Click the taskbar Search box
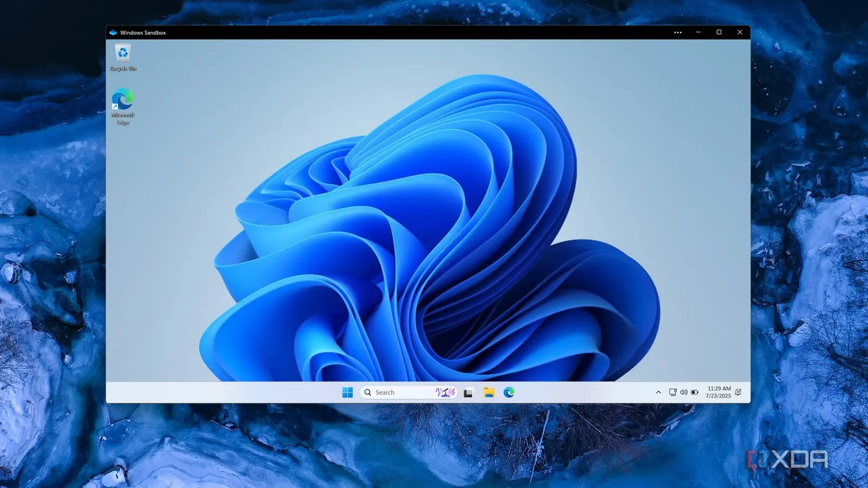868x488 pixels. click(409, 393)
